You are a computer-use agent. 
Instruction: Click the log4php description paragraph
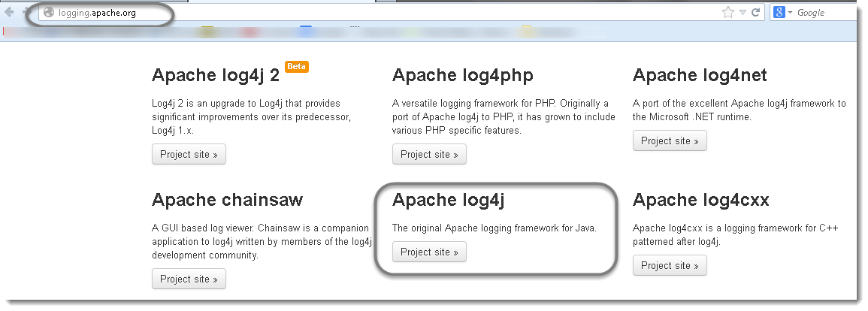tap(504, 116)
